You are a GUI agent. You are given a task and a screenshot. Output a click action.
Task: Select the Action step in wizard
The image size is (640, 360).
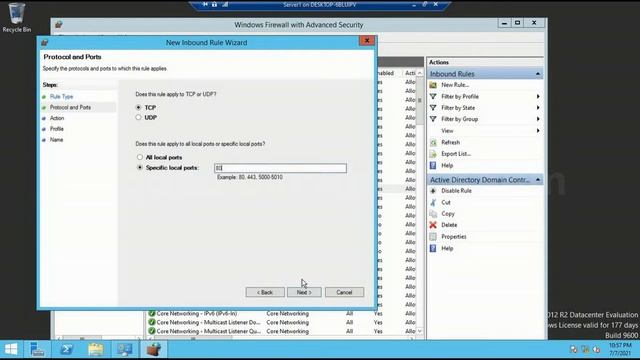click(57, 118)
